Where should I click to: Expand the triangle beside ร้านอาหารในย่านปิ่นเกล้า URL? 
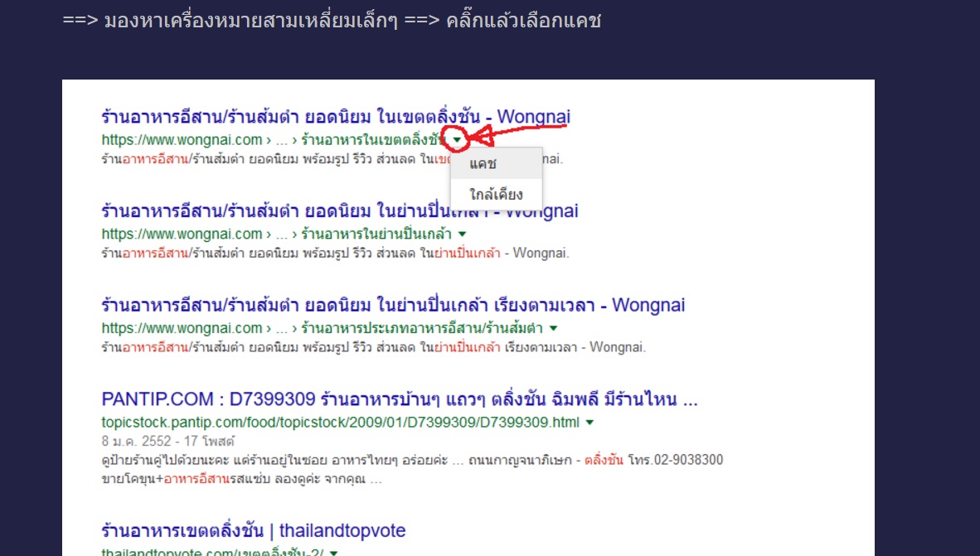(x=463, y=234)
